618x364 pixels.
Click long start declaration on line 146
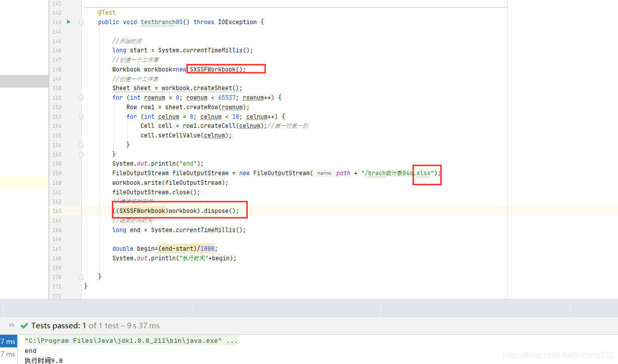coord(183,50)
